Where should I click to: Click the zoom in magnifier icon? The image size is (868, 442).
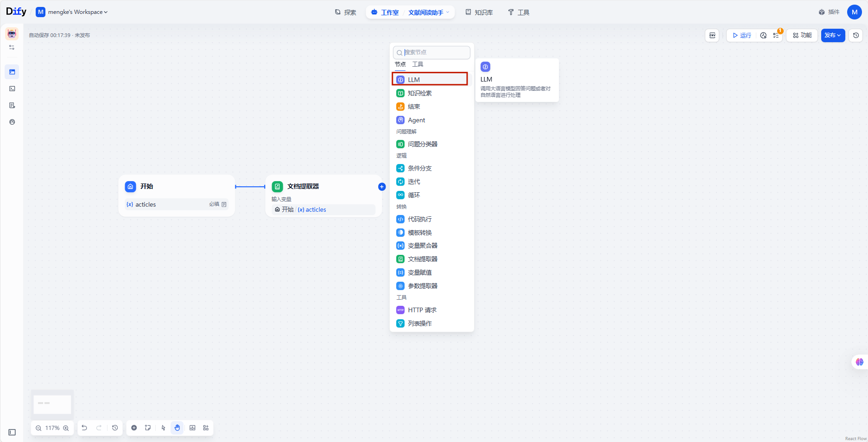pos(66,428)
